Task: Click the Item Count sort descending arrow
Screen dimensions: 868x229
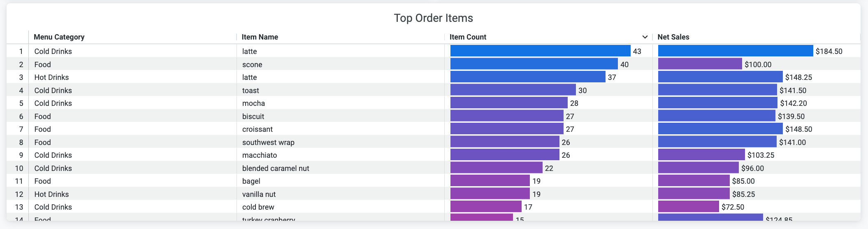Action: [645, 37]
